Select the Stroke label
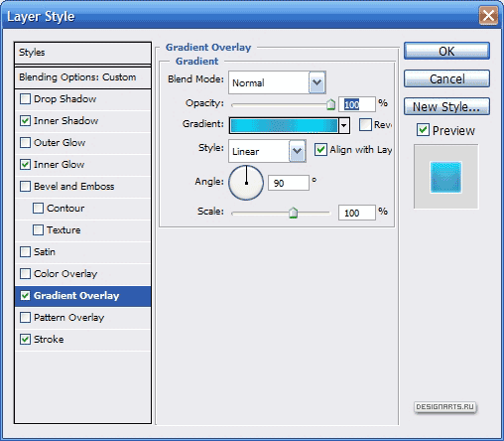This screenshot has width=504, height=441. [x=49, y=340]
